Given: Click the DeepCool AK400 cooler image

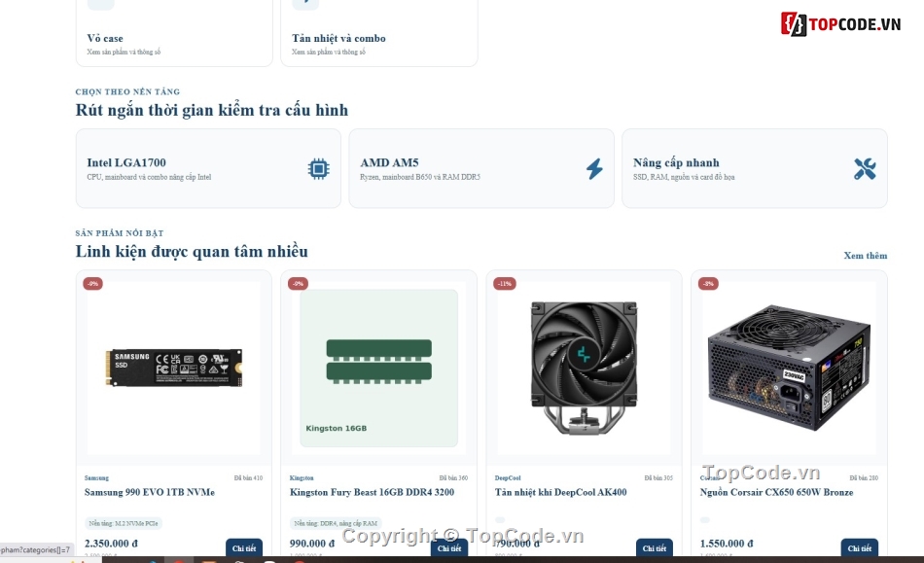Looking at the screenshot, I should click(584, 368).
